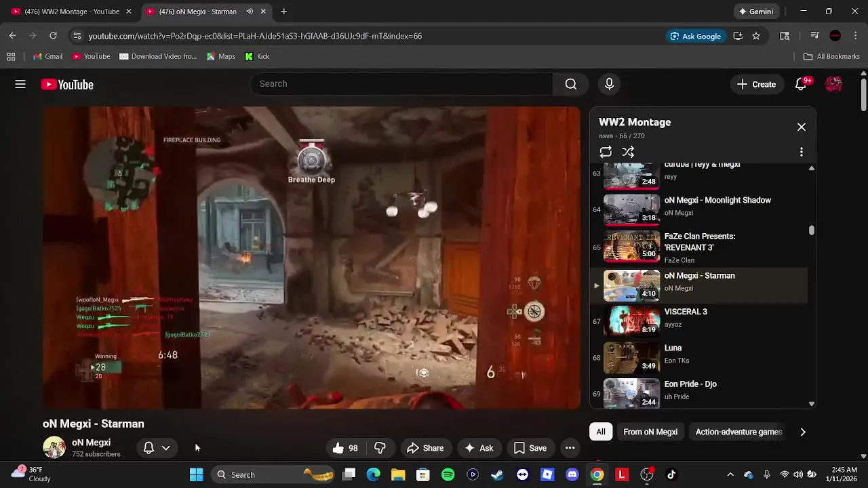868x488 pixels.
Task: Open the oN Megxi channel name link
Action: [x=91, y=443]
